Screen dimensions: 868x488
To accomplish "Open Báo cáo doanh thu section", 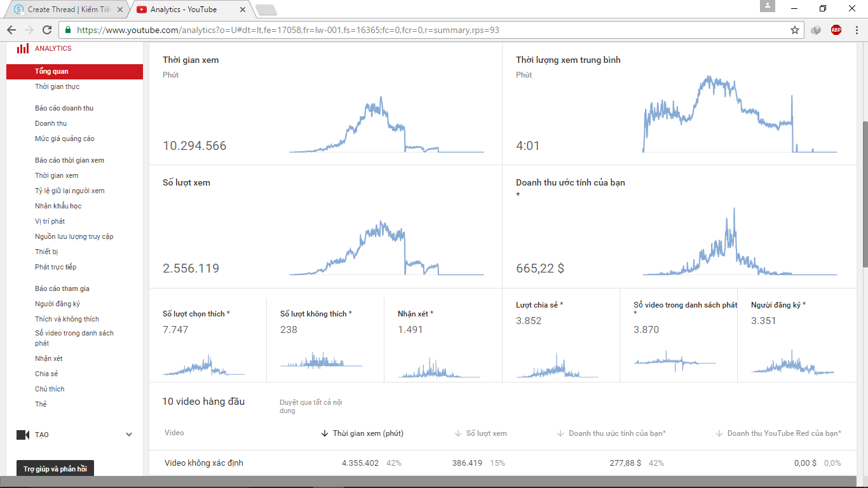I will point(64,109).
